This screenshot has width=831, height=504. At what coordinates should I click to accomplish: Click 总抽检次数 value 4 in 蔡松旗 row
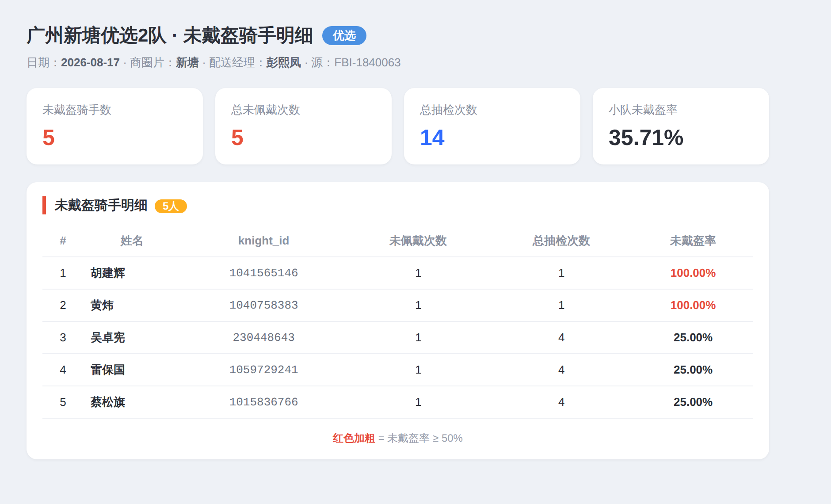point(561,402)
